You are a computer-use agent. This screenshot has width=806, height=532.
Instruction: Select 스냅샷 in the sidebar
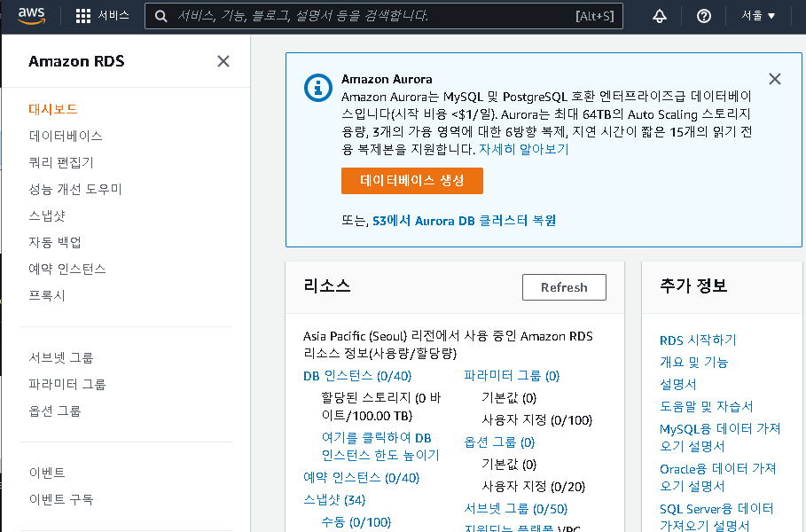(x=47, y=215)
